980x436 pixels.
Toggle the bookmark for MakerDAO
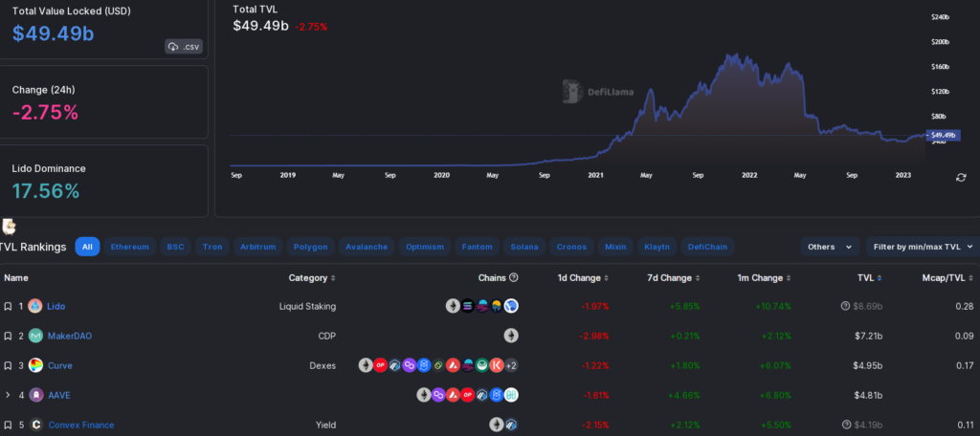coord(8,336)
